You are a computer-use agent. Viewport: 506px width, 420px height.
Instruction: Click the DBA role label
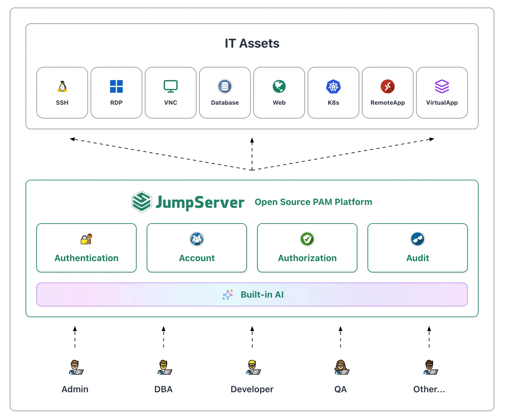point(163,389)
